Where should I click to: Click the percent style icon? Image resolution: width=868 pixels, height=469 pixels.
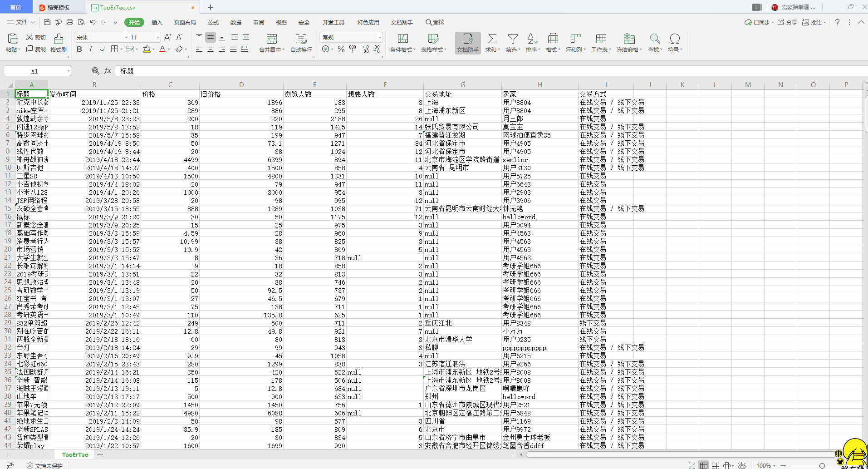coord(341,49)
